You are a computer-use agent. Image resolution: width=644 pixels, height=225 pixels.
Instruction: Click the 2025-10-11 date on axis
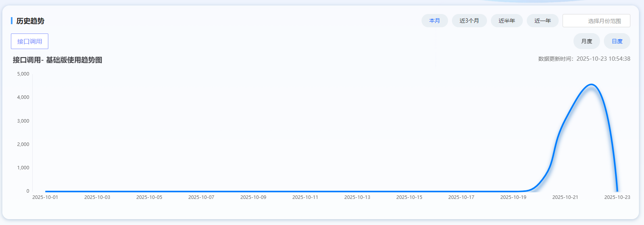point(305,197)
